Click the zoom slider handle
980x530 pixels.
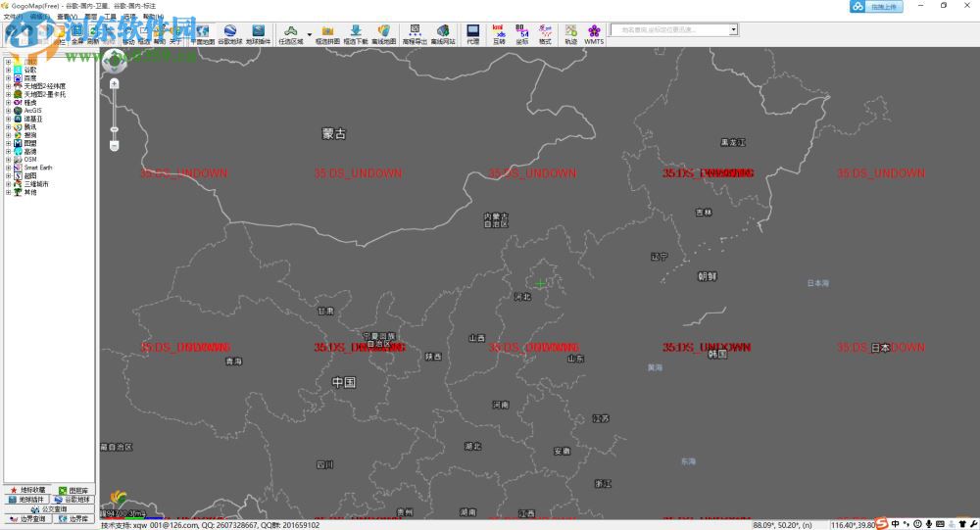point(114,129)
